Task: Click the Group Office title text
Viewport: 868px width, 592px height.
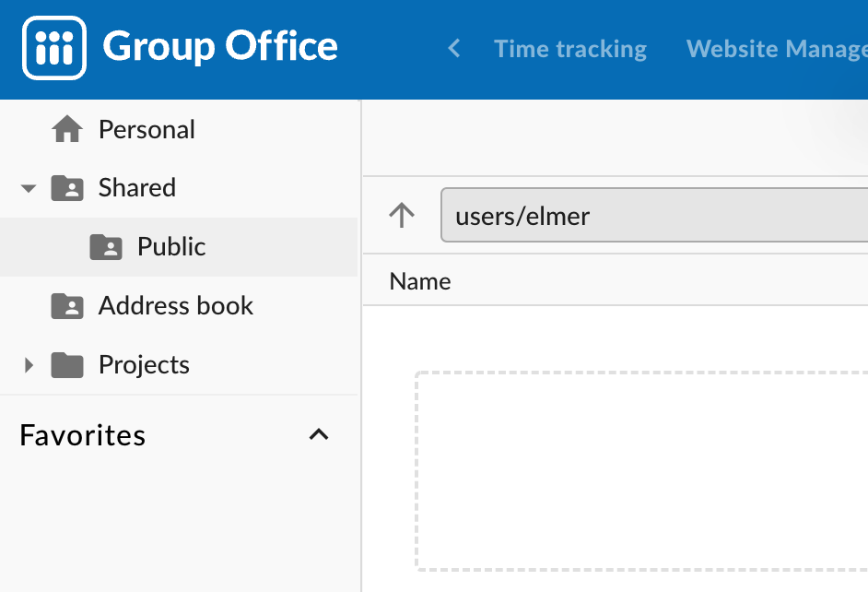Action: point(220,46)
